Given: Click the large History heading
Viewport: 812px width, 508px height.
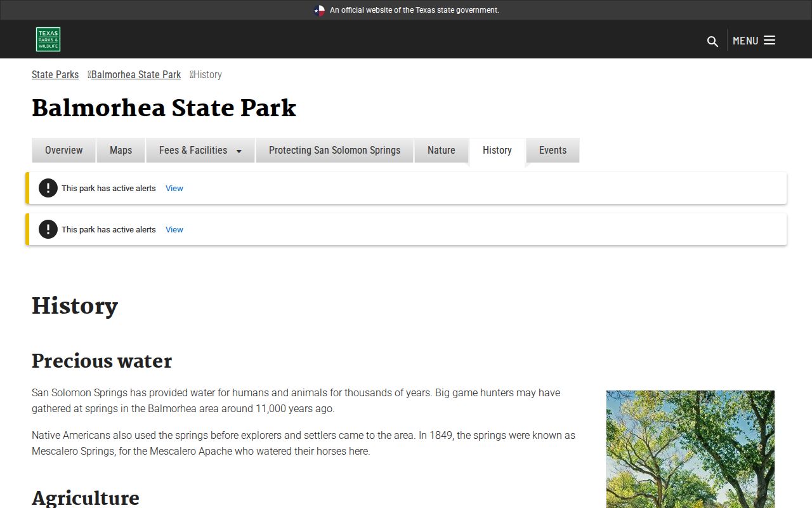Looking at the screenshot, I should (75, 305).
